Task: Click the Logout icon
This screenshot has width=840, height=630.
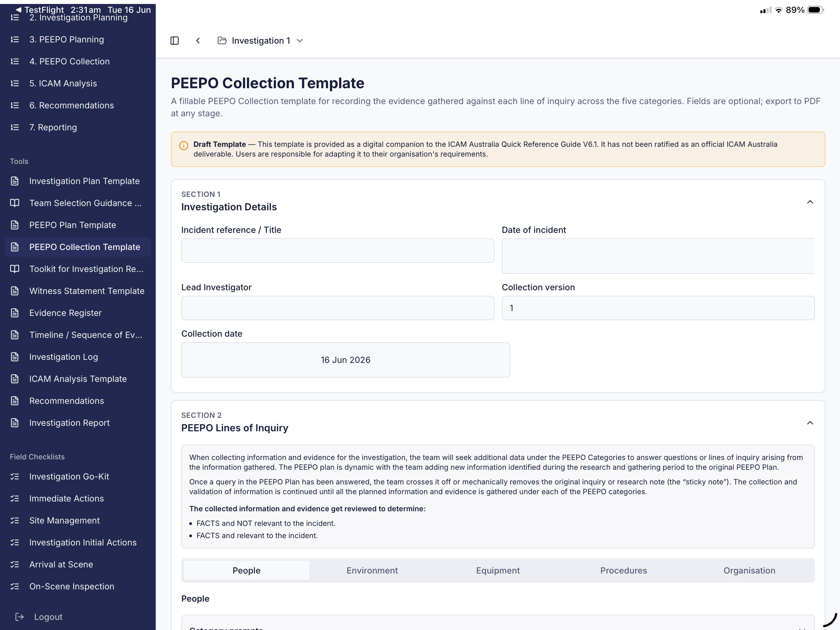Action: tap(19, 617)
